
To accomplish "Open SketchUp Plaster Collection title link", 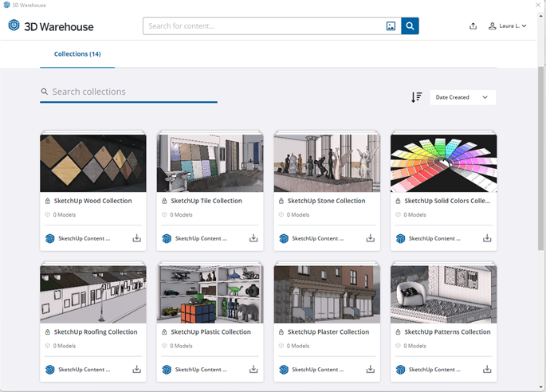I will [328, 332].
